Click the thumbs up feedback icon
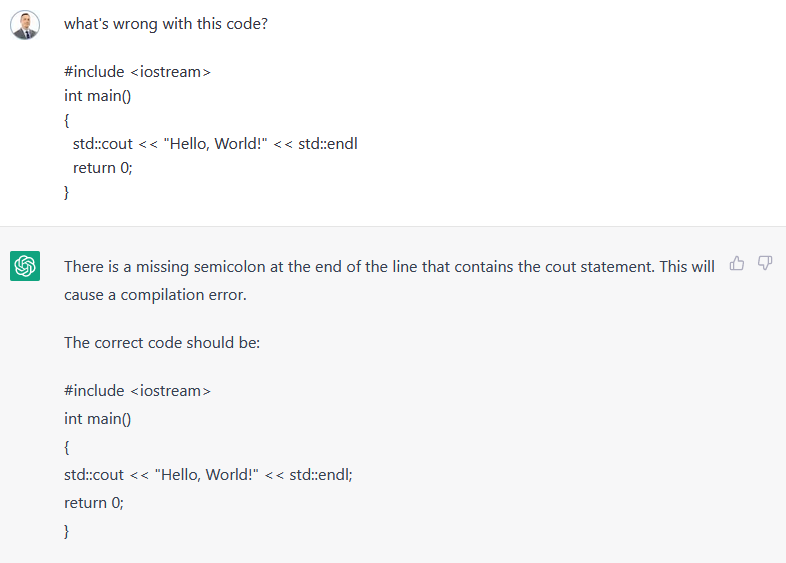Viewport: 786px width, 563px height. pyautogui.click(x=736, y=263)
